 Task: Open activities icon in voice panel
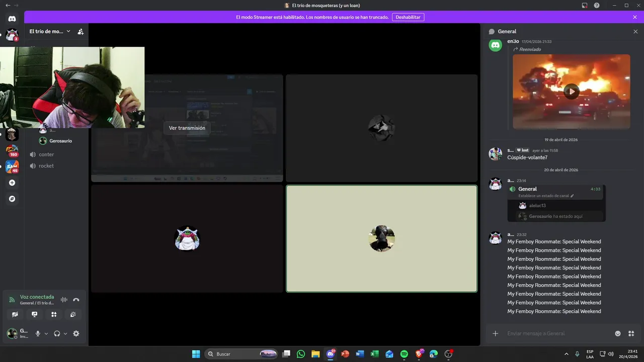tap(54, 314)
